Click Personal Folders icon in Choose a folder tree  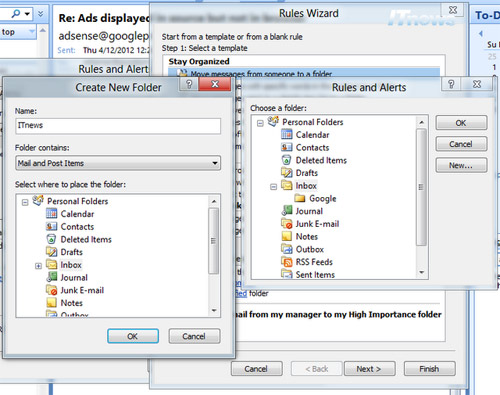click(x=273, y=121)
